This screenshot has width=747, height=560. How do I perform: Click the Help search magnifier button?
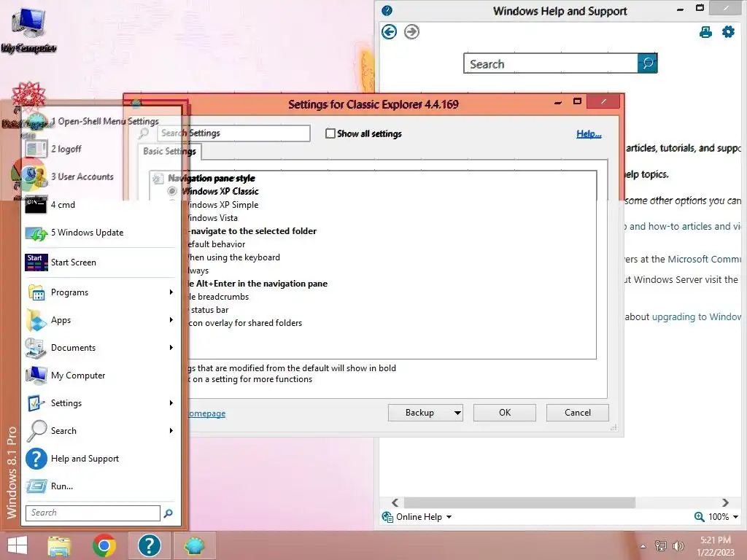[648, 63]
